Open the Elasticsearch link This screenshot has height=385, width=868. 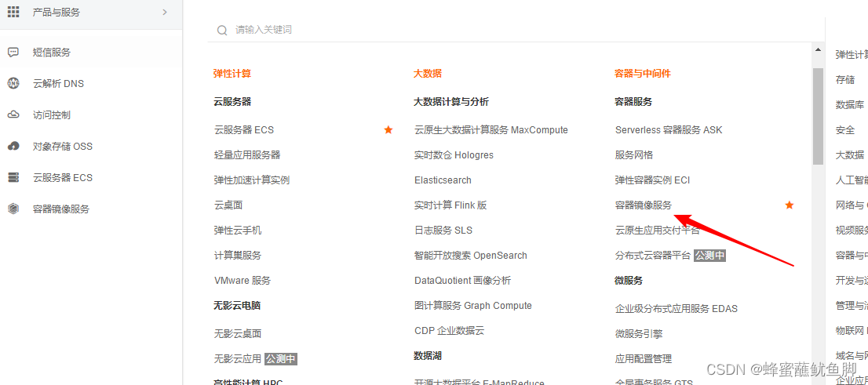click(x=443, y=180)
